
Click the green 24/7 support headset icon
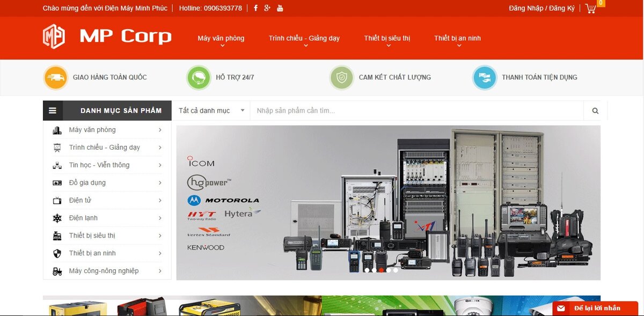tap(199, 77)
